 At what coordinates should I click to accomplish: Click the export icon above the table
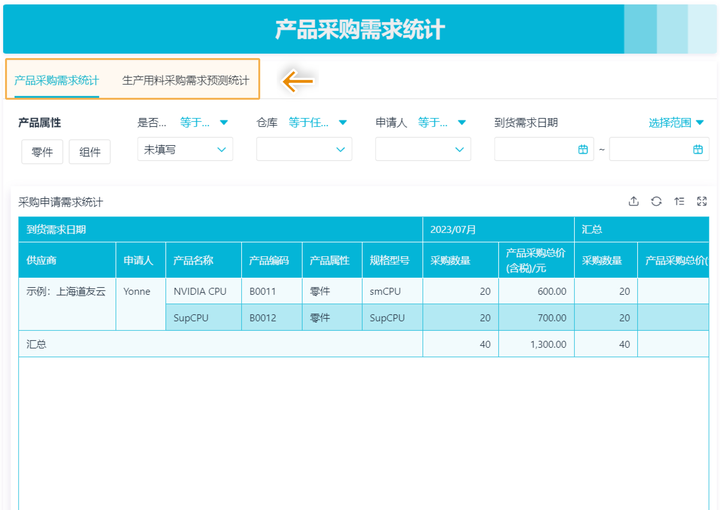click(633, 201)
